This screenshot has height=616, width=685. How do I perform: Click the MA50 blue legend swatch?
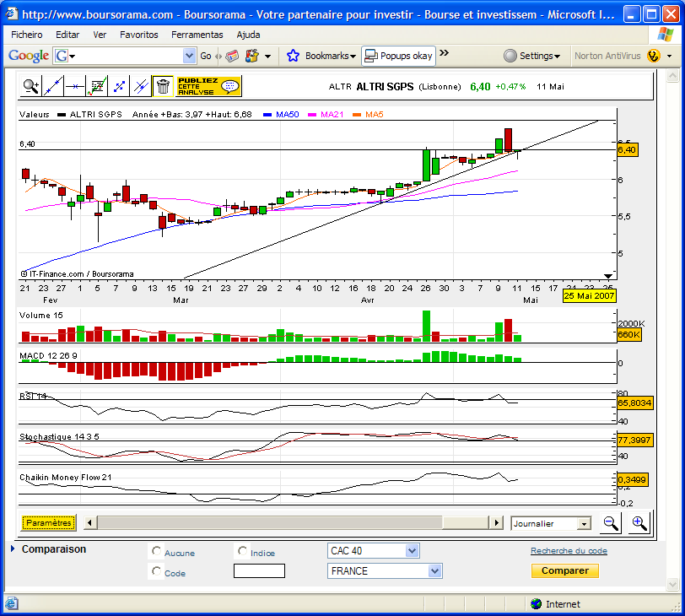coord(267,115)
